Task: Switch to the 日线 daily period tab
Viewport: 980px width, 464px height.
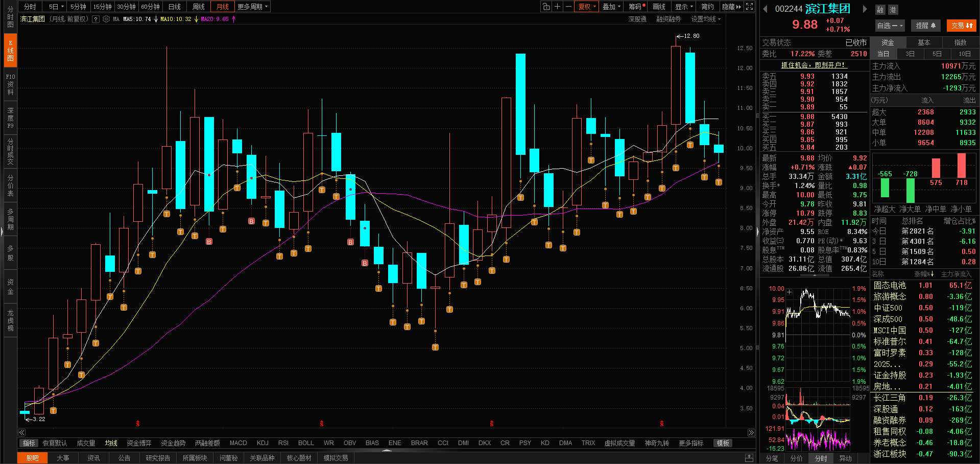Action: click(175, 7)
